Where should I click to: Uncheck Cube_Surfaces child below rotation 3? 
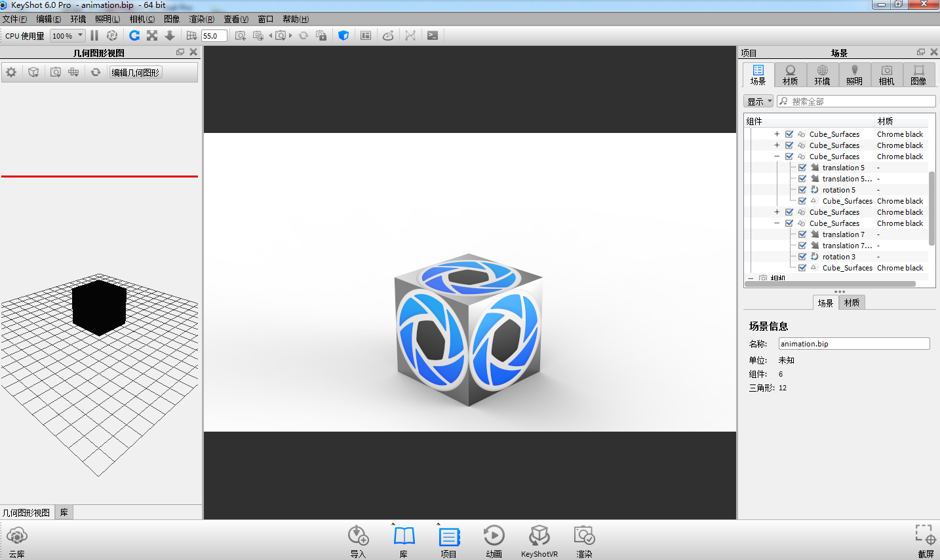pos(802,268)
